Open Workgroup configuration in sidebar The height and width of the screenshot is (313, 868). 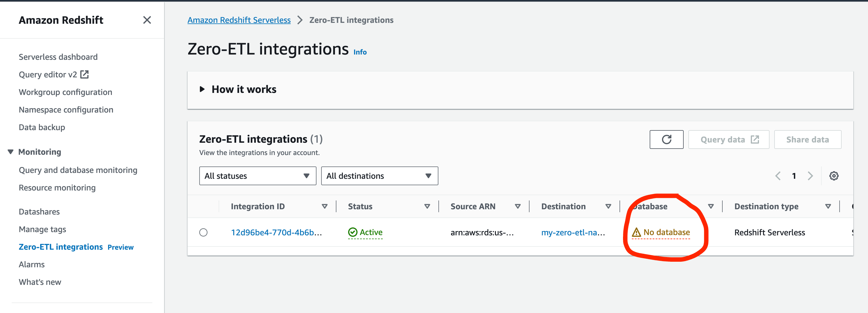coord(65,92)
